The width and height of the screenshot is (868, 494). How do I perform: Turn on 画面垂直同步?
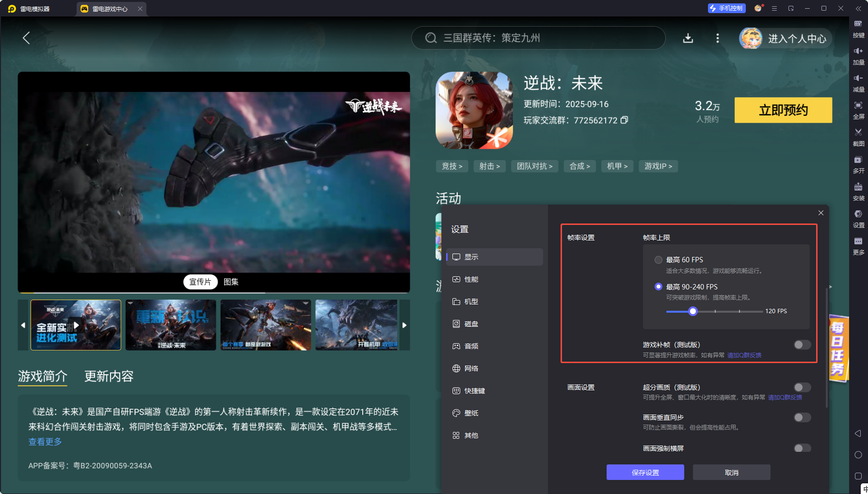802,417
